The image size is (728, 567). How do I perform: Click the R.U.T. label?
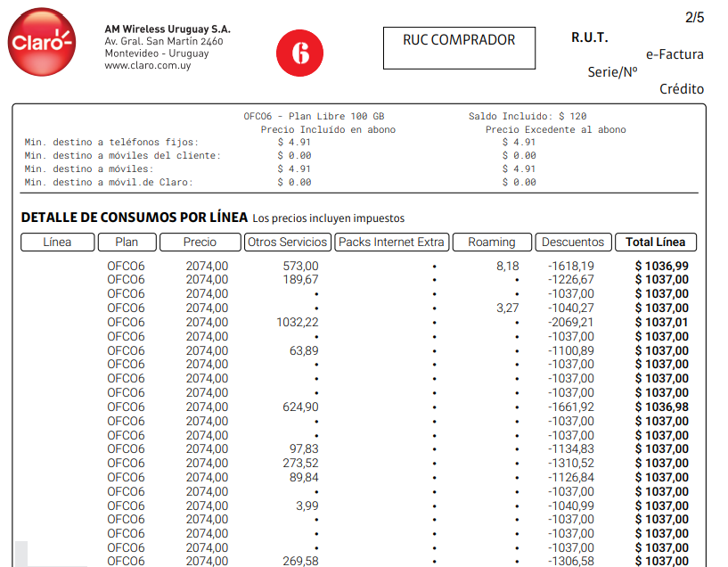point(590,37)
